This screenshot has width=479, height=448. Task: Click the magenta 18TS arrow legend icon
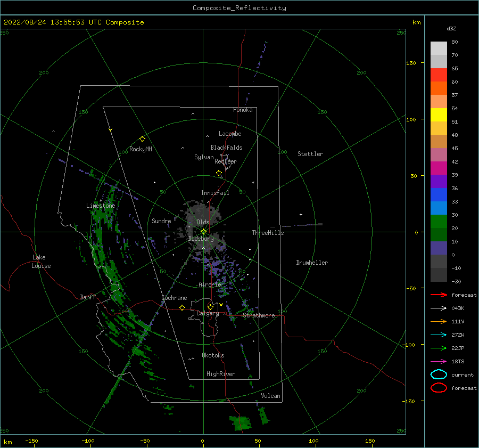439,362
